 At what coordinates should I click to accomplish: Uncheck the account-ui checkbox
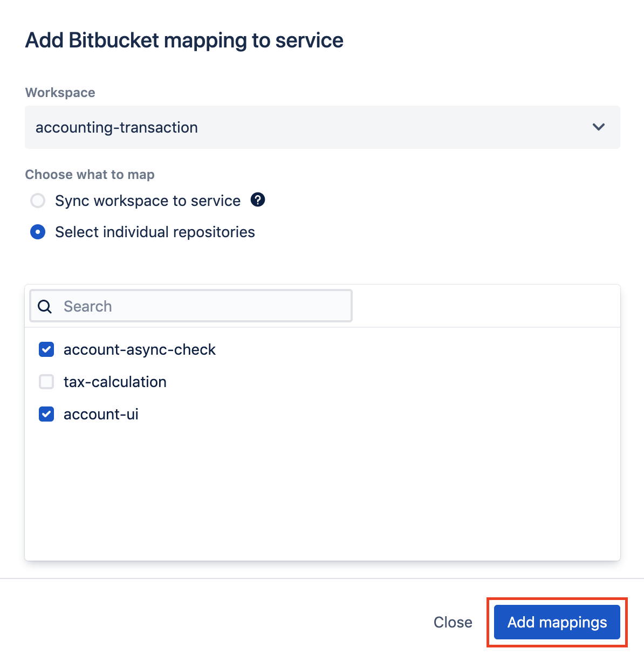pyautogui.click(x=46, y=415)
